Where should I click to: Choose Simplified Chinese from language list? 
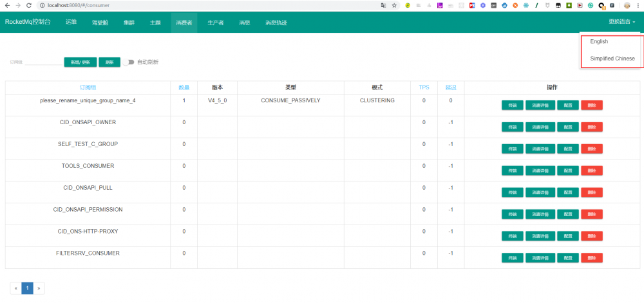pyautogui.click(x=612, y=59)
